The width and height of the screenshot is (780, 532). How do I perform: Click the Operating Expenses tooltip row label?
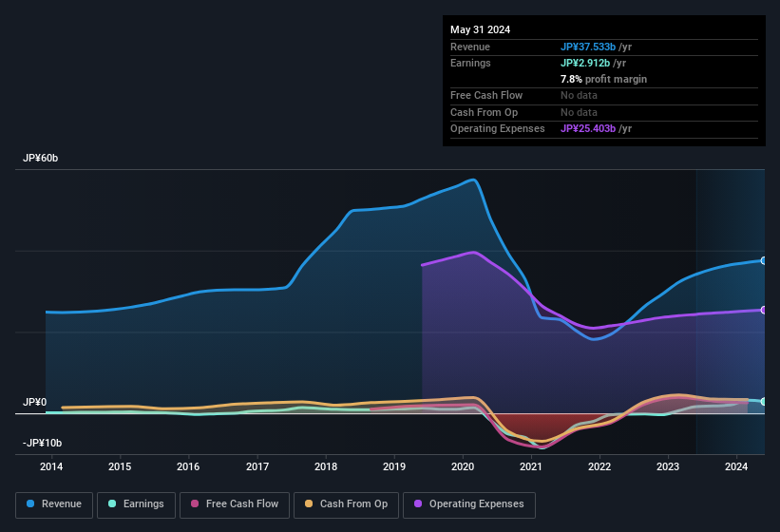point(498,128)
